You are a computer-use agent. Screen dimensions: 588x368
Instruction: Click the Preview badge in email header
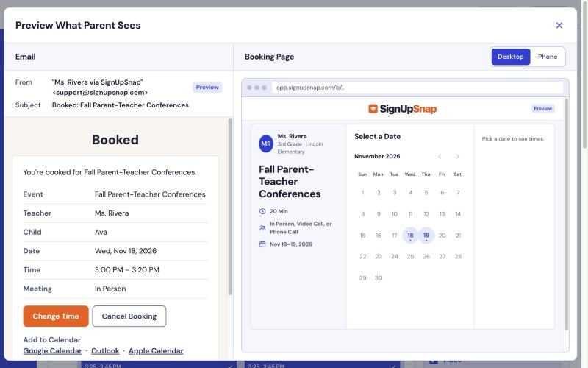pyautogui.click(x=207, y=87)
